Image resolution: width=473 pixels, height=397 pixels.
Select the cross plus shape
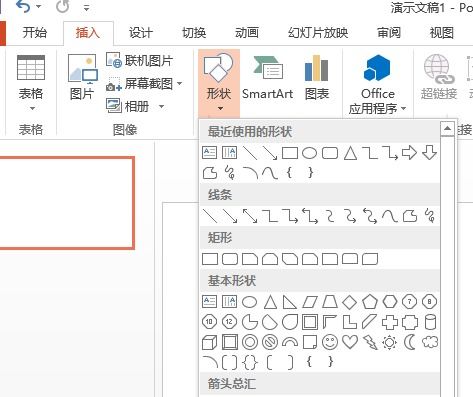point(390,322)
